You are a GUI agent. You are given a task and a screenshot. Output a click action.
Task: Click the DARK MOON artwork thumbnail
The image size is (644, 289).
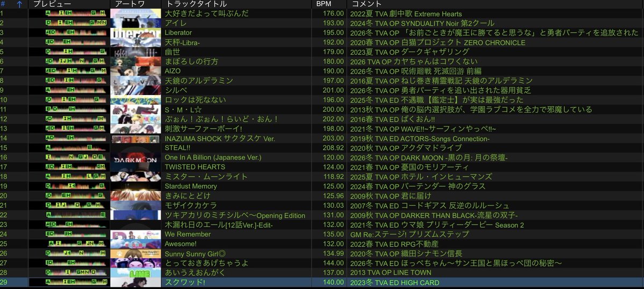pyautogui.click(x=135, y=157)
